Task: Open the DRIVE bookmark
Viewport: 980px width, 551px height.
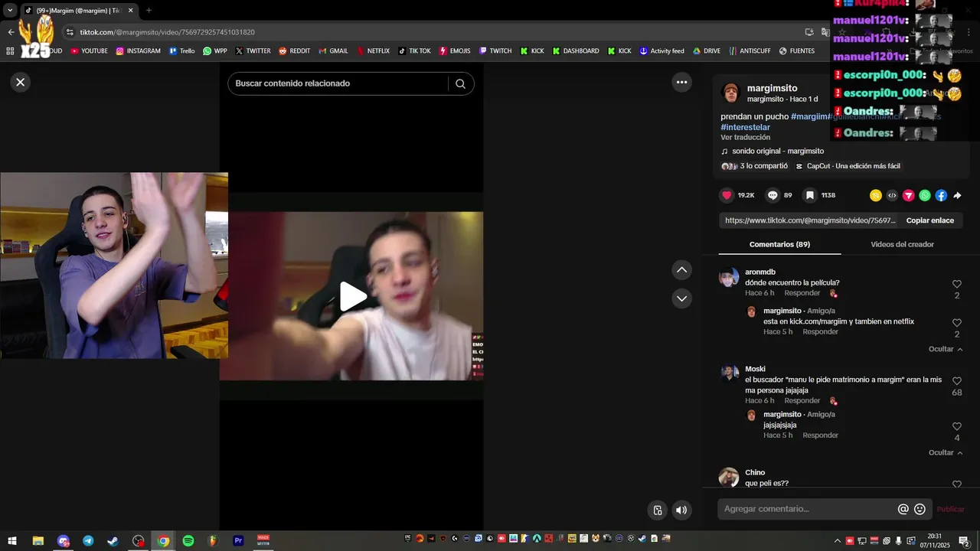Action: [x=707, y=51]
